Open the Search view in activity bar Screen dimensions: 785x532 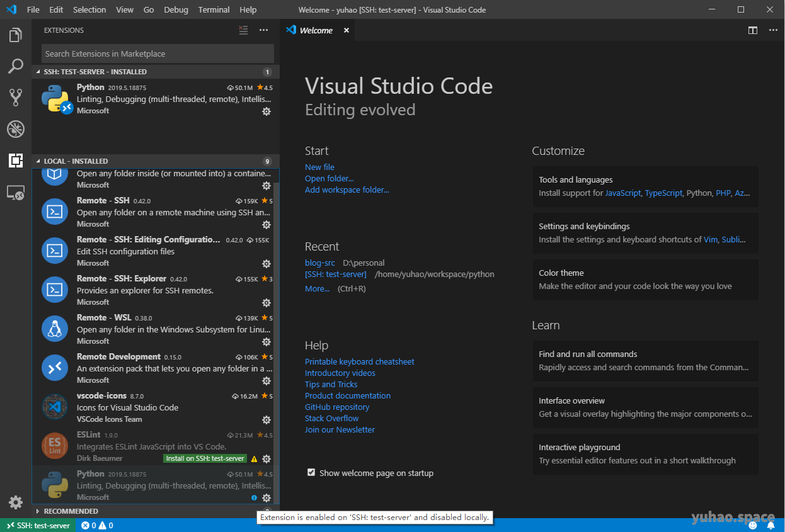click(x=16, y=66)
